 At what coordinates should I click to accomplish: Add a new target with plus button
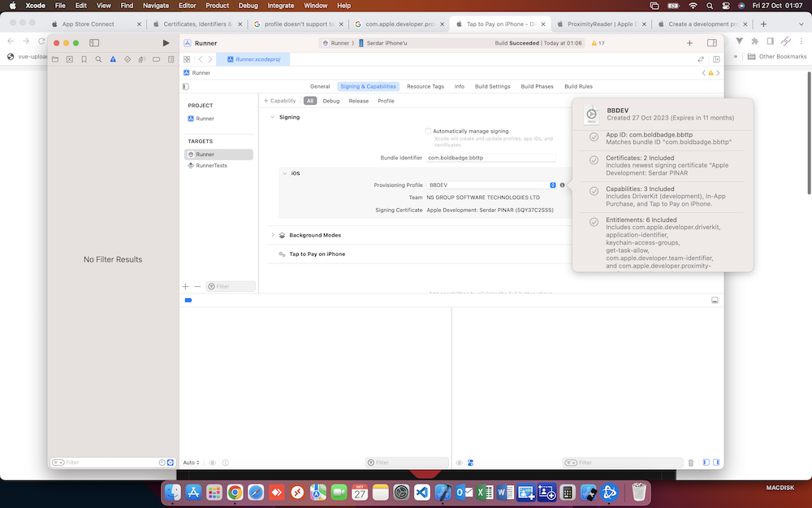[185, 286]
